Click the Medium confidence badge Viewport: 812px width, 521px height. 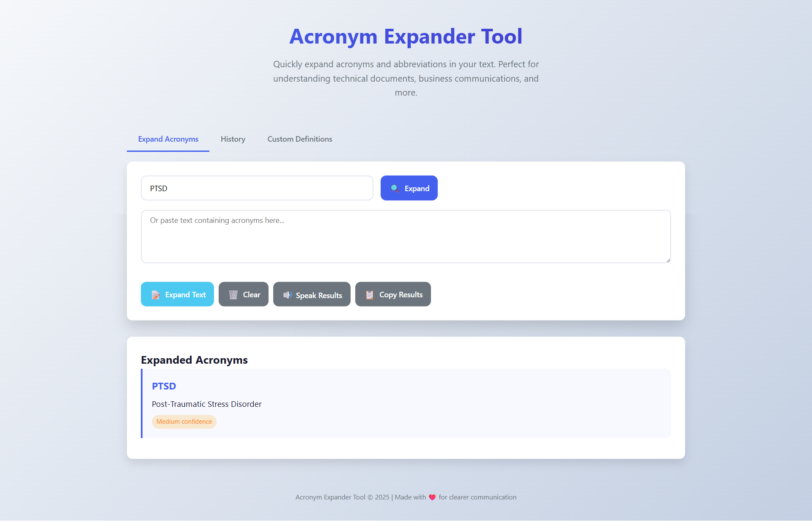click(184, 422)
